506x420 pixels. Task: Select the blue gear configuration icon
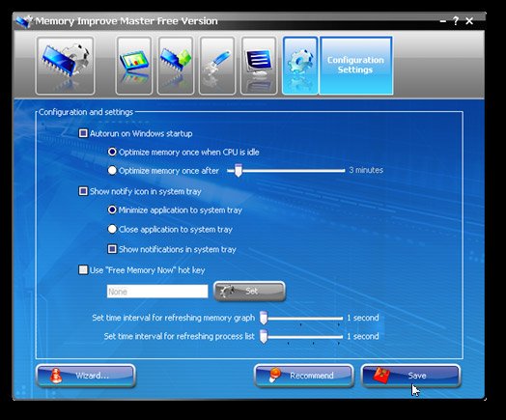point(300,66)
